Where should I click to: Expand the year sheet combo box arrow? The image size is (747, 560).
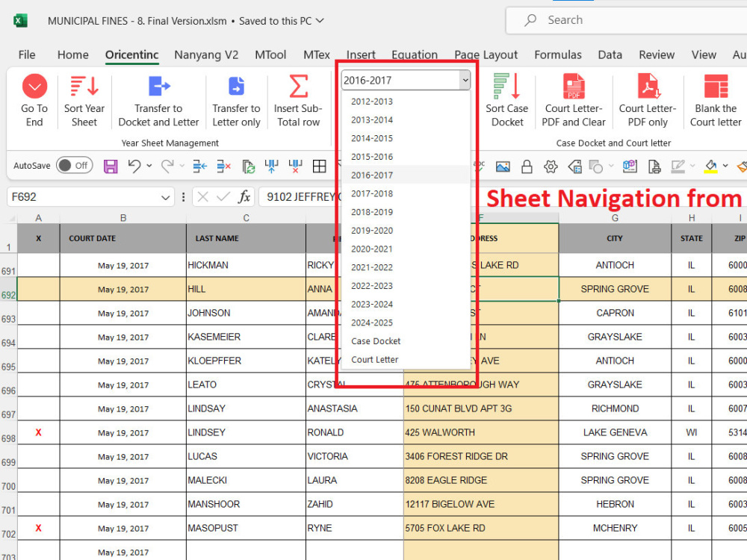pyautogui.click(x=465, y=80)
